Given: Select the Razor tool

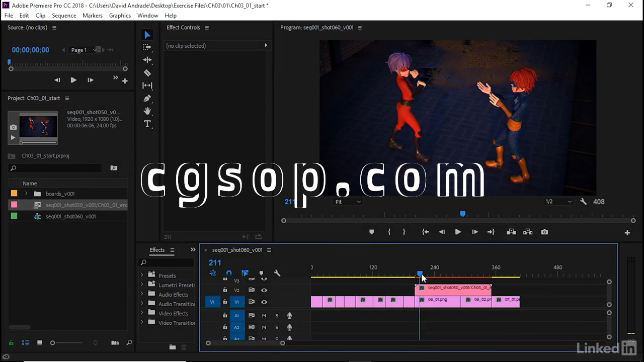Looking at the screenshot, I should pos(147,73).
